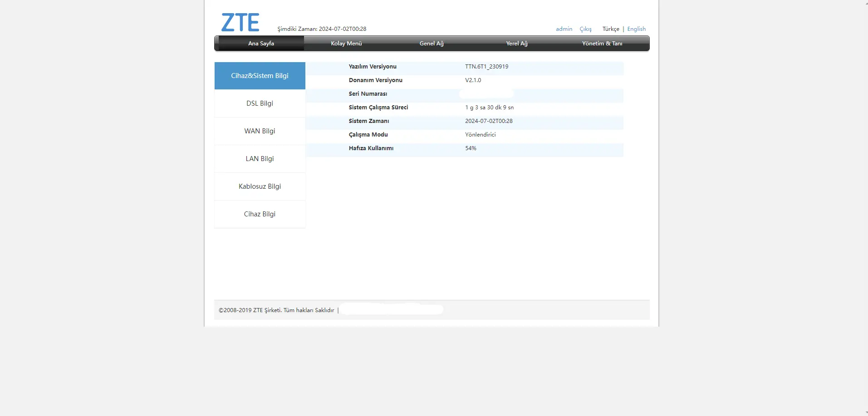Click the admin user link

click(564, 29)
